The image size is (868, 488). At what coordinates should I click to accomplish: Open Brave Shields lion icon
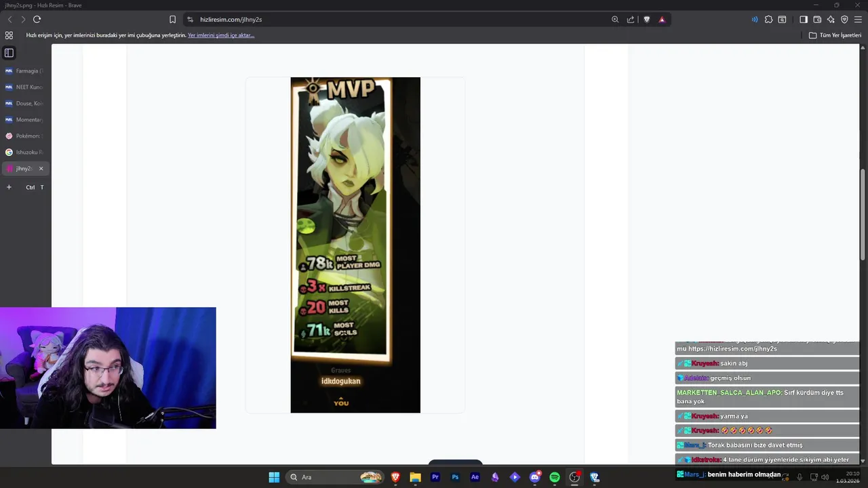[x=646, y=20]
